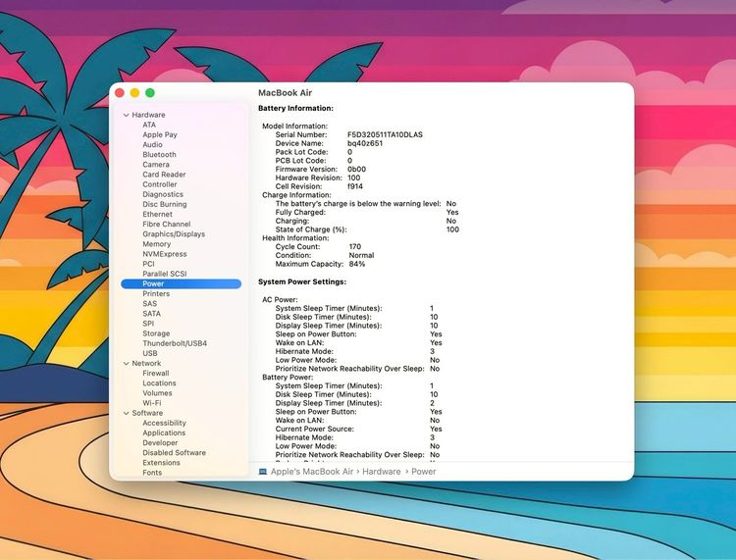The width and height of the screenshot is (736, 560).
Task: Open Storage information
Action: [156, 333]
